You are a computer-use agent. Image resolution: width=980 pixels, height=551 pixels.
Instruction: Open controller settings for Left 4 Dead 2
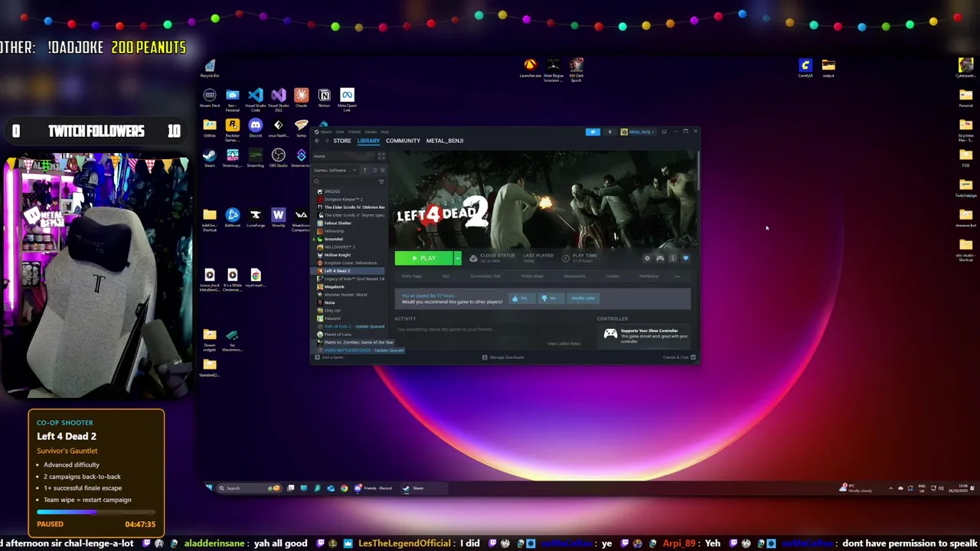point(660,259)
